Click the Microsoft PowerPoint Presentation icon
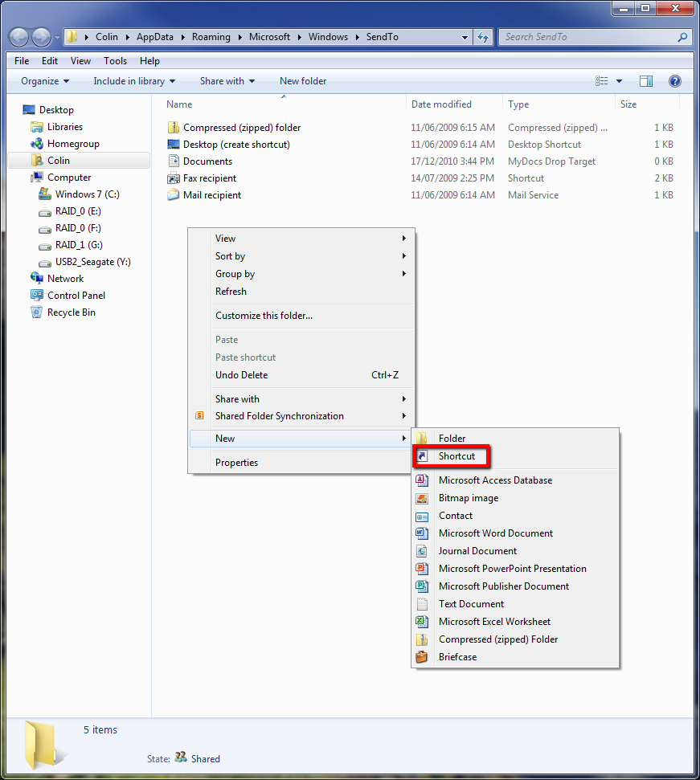 point(421,568)
